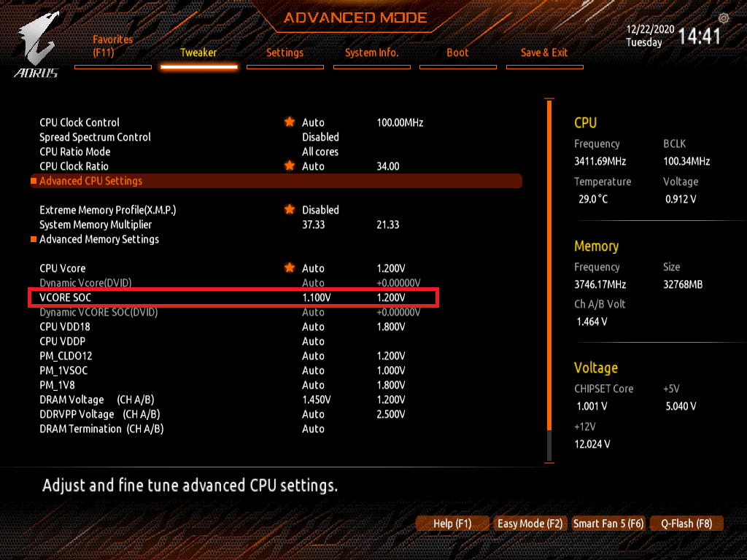
Task: Open Smart Fan 5 (F6)
Action: (x=608, y=524)
